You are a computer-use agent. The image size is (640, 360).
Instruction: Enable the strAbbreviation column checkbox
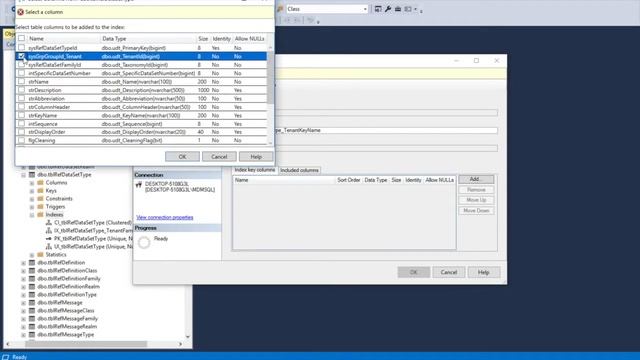tap(21, 98)
